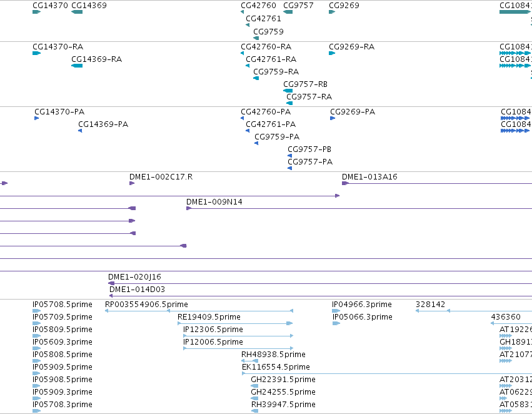Image resolution: width=532 pixels, height=414 pixels.
Task: Select EST IP05809.5prime
Action: pyautogui.click(x=37, y=336)
